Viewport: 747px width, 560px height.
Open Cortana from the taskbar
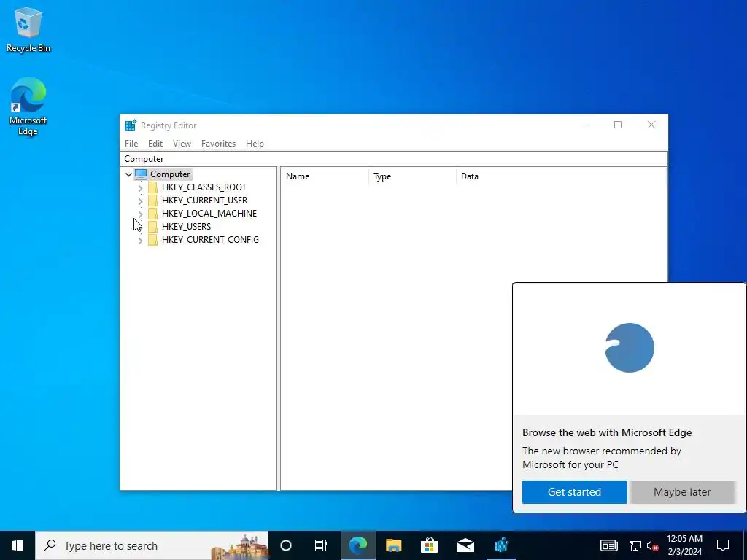286,545
